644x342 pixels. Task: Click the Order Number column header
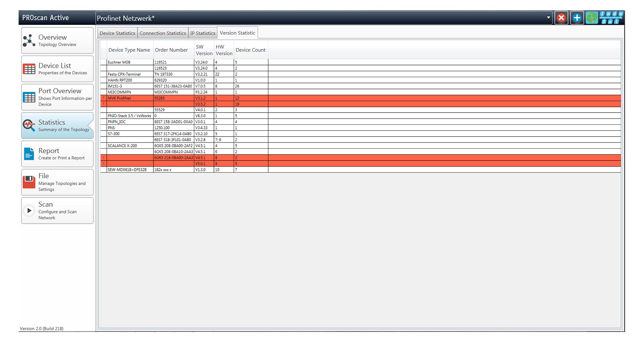click(x=171, y=50)
